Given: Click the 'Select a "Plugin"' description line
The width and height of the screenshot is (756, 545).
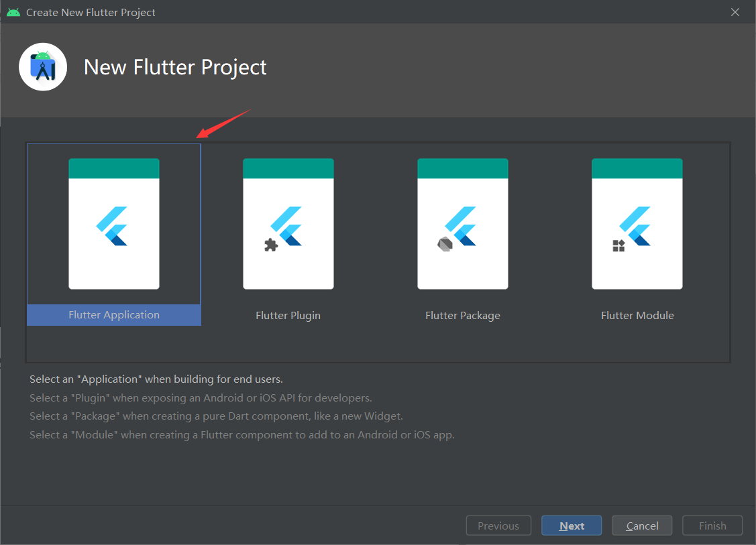Looking at the screenshot, I should 201,398.
